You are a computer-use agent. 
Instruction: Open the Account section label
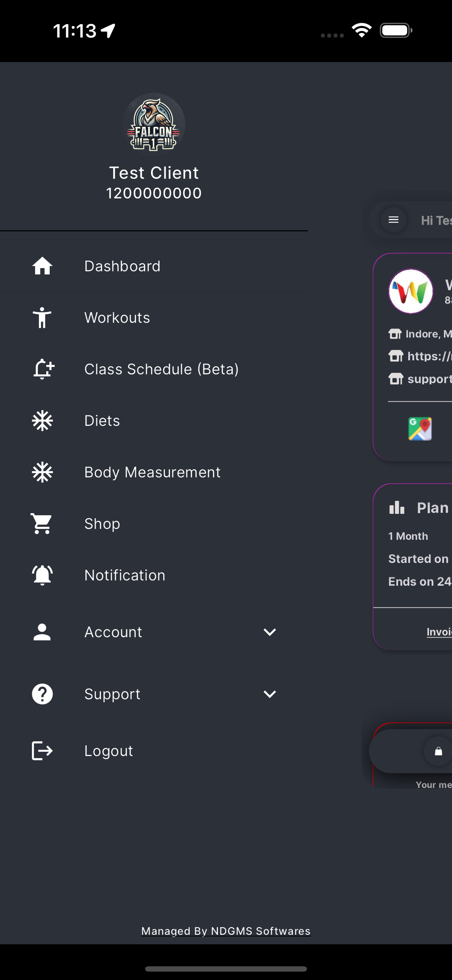pos(113,632)
